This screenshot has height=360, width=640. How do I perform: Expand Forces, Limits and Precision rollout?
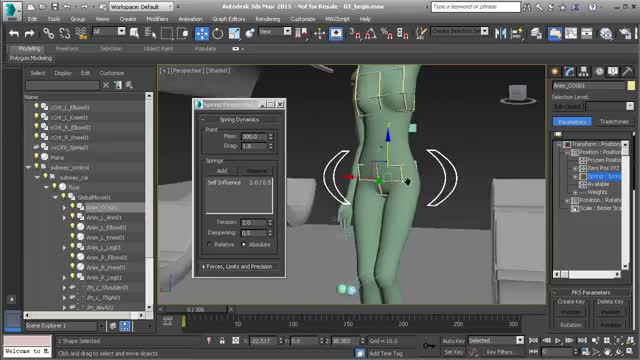click(x=239, y=267)
